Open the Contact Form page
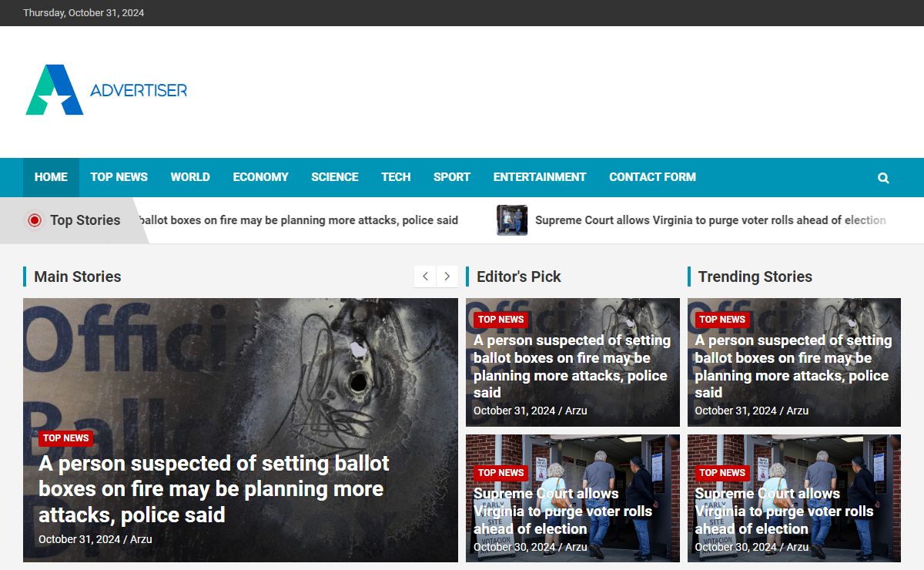Image resolution: width=924 pixels, height=570 pixels. click(x=652, y=177)
